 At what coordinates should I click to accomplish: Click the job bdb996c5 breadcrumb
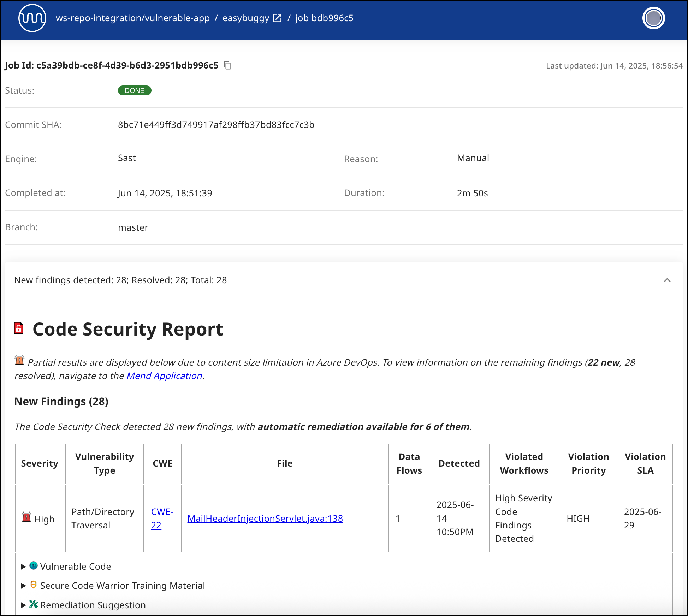pyautogui.click(x=324, y=18)
